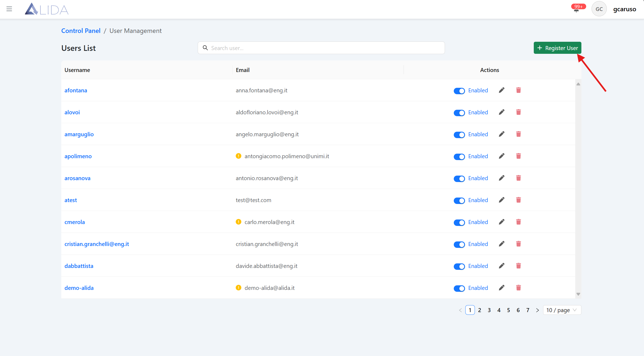Click the Register User button
This screenshot has width=644, height=356.
(558, 48)
